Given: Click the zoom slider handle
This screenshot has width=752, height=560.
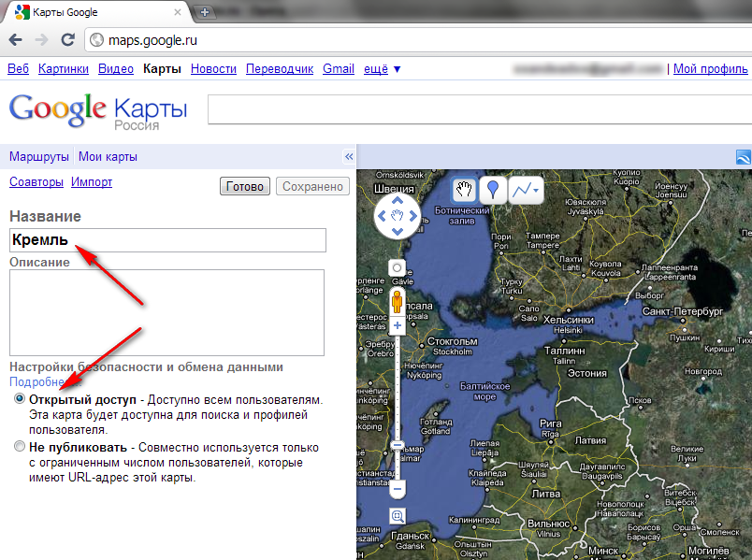Looking at the screenshot, I should pos(398,445).
